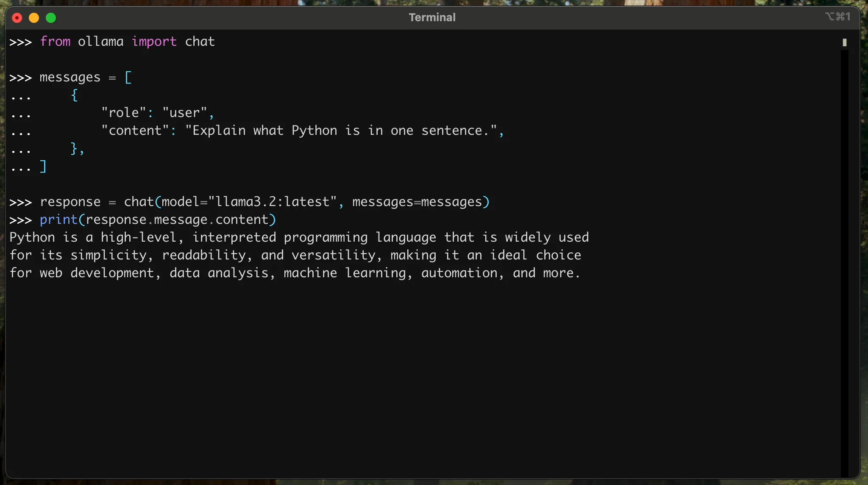Image resolution: width=868 pixels, height=485 pixels.
Task: Click the word 'automation' in the output
Action: tap(459, 273)
